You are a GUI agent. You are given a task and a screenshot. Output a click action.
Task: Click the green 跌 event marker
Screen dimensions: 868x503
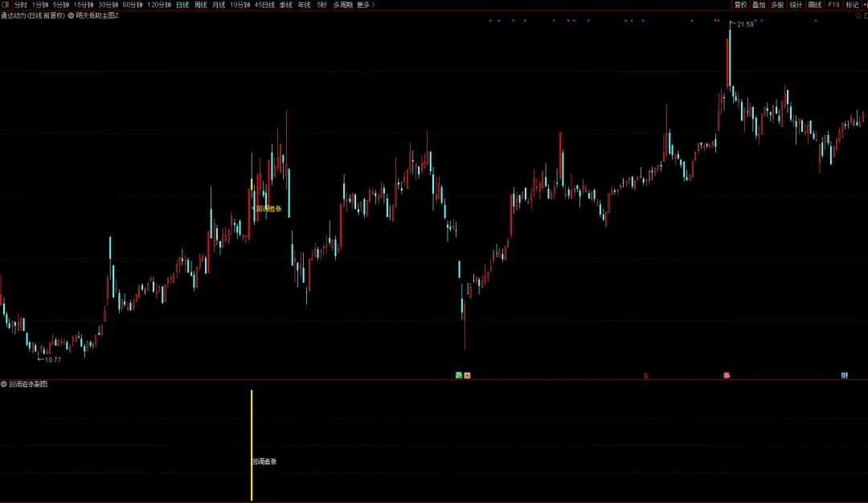(x=458, y=375)
